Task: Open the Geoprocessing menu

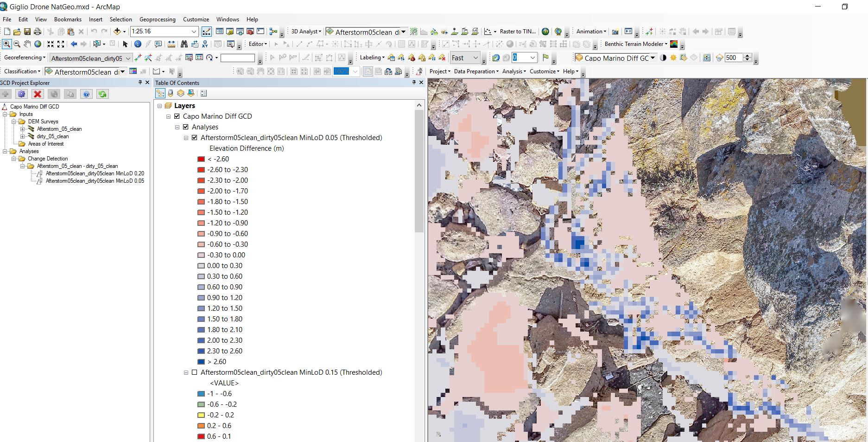Action: (158, 19)
